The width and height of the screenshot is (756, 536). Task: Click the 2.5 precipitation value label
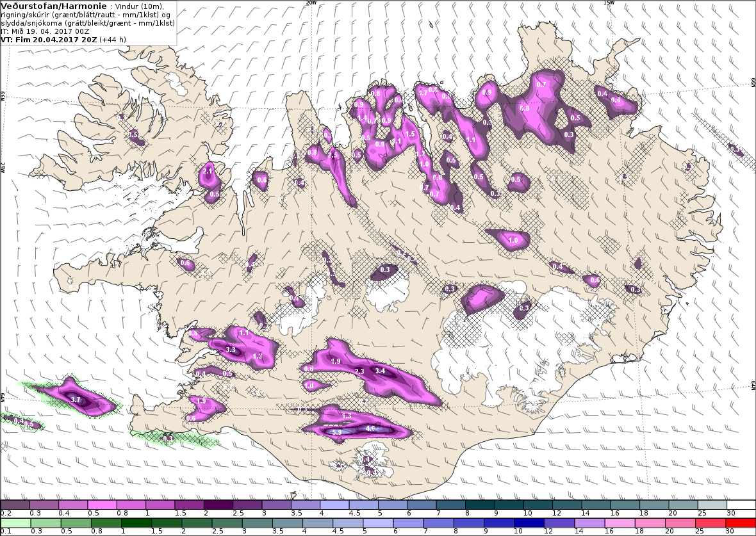click(333, 155)
